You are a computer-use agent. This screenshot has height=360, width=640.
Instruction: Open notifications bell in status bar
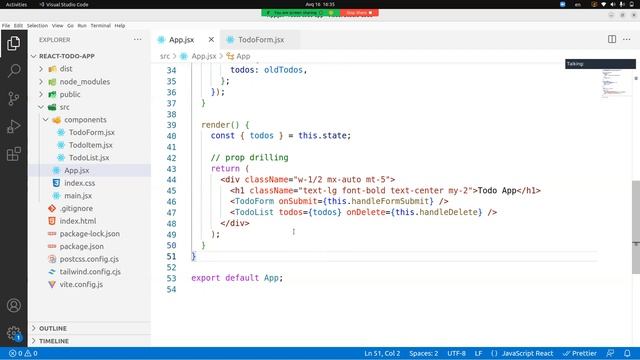[x=627, y=353]
